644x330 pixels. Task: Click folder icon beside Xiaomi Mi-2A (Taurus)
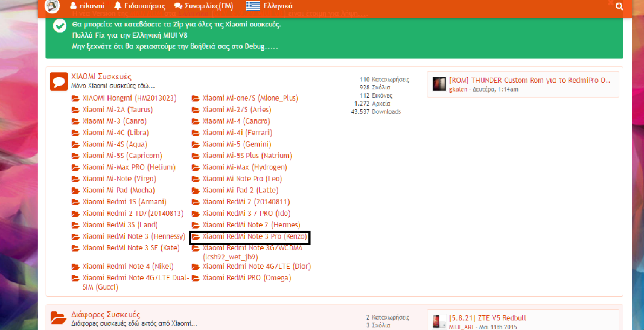pos(76,110)
